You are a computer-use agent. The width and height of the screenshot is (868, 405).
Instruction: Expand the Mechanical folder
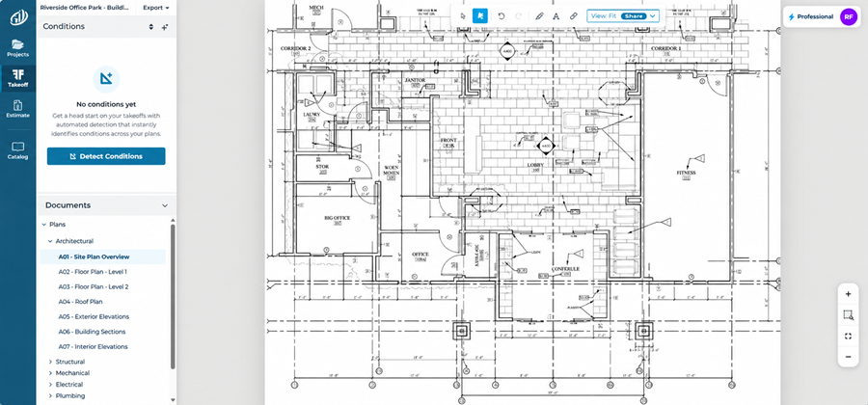[50, 373]
